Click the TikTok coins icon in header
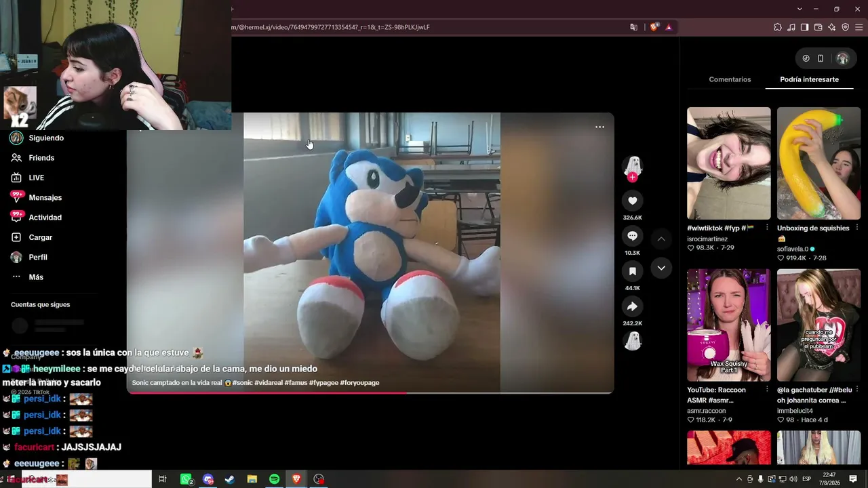Image resolution: width=868 pixels, height=488 pixels. pyautogui.click(x=806, y=58)
